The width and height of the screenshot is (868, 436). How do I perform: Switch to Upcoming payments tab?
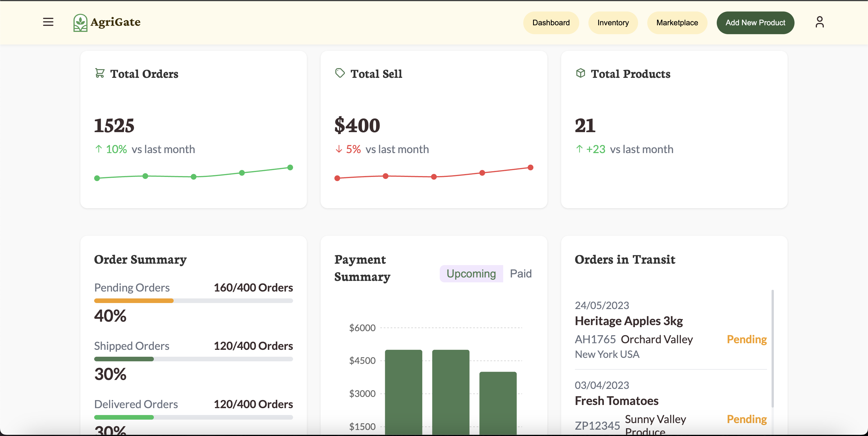pos(471,273)
